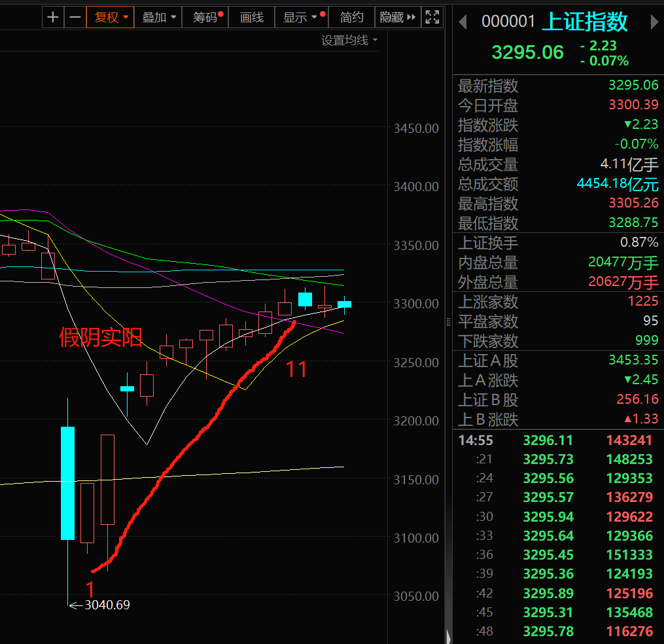Screen dimensions: 664x644
Task: Click the double-arrow on 隐藏 button
Action: click(411, 18)
